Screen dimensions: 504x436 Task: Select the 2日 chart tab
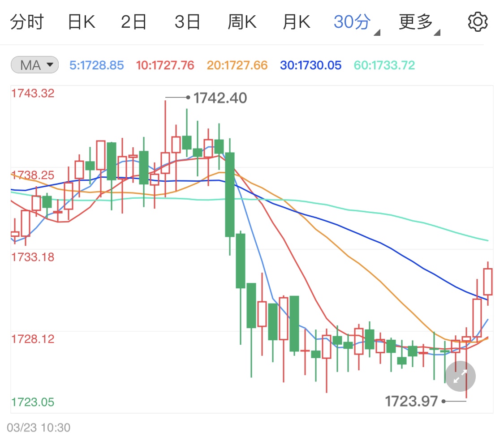pos(134,22)
